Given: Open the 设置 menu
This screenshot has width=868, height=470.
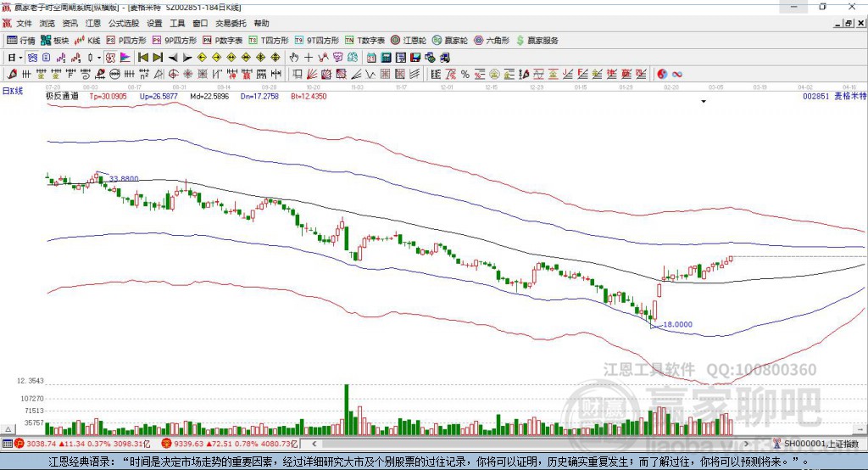Looking at the screenshot, I should click(154, 23).
